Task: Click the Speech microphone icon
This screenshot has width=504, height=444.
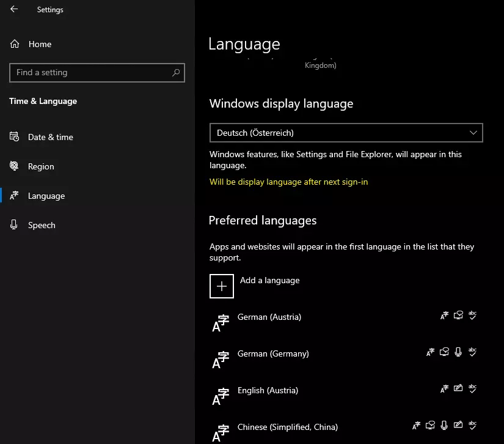Action: tap(14, 224)
